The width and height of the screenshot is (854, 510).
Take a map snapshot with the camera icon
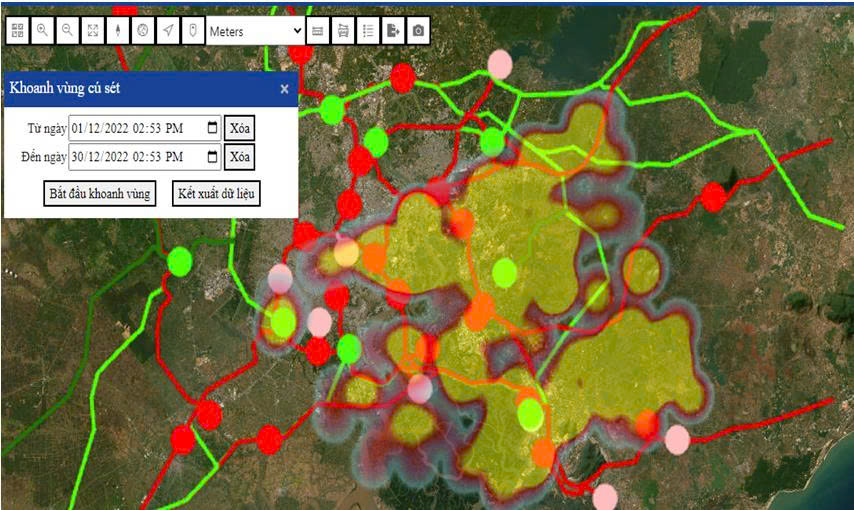419,31
